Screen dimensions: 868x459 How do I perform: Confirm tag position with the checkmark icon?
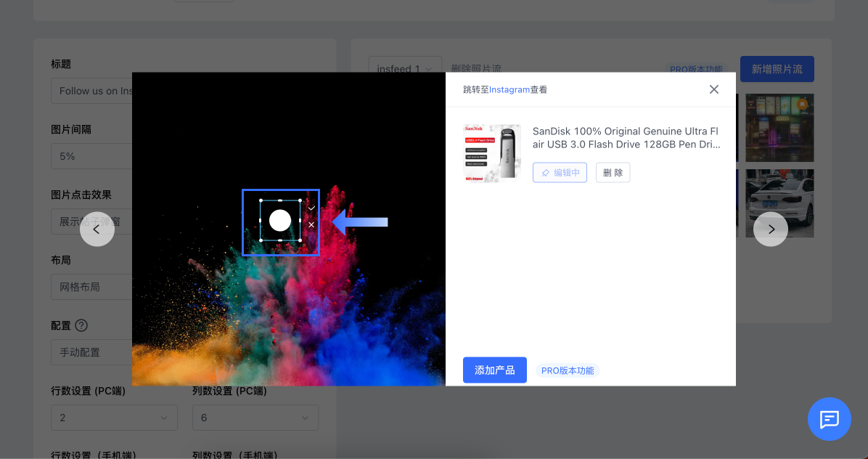pos(311,208)
